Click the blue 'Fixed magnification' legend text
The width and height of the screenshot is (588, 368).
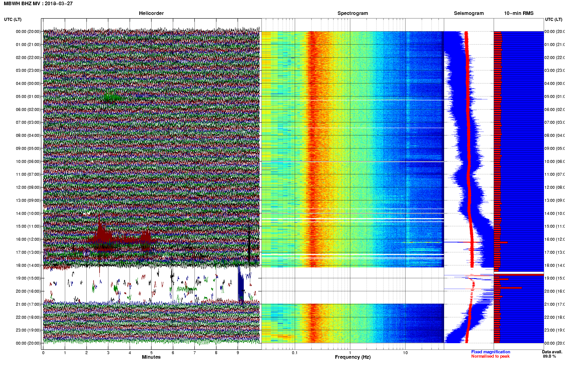click(x=491, y=352)
